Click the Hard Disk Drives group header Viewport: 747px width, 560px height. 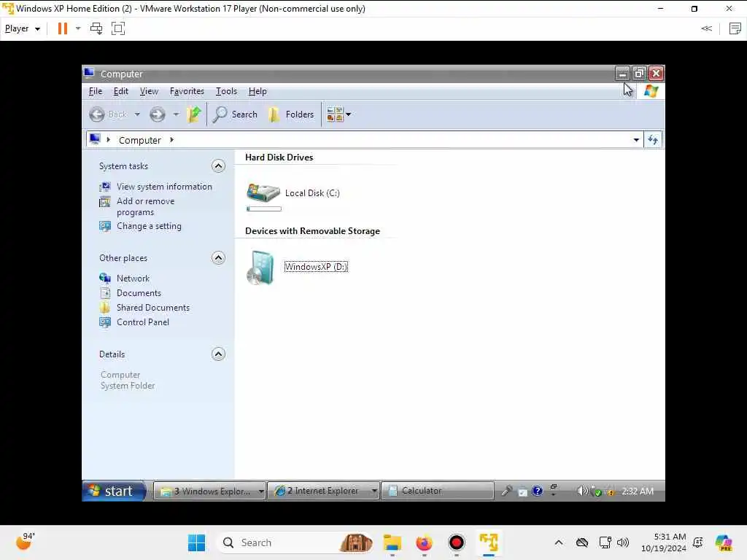tap(279, 157)
